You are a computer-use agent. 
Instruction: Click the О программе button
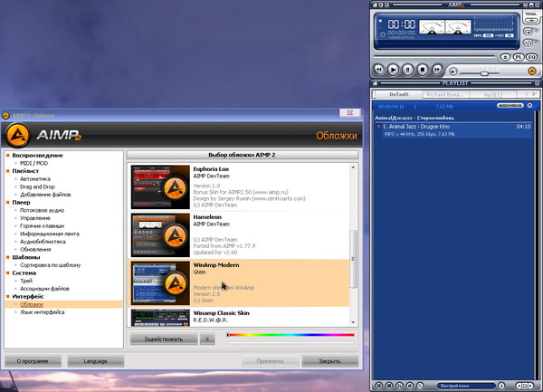[x=33, y=361]
